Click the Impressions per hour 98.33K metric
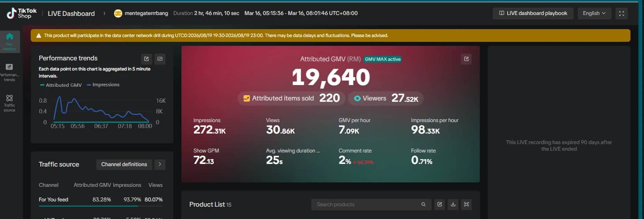Image resolution: width=644 pixels, height=219 pixels. (x=435, y=126)
